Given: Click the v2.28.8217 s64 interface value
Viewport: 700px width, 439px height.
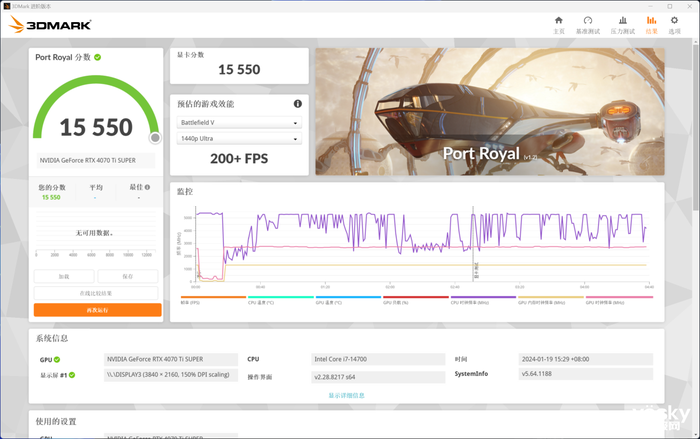Looking at the screenshot, I should tap(378, 377).
